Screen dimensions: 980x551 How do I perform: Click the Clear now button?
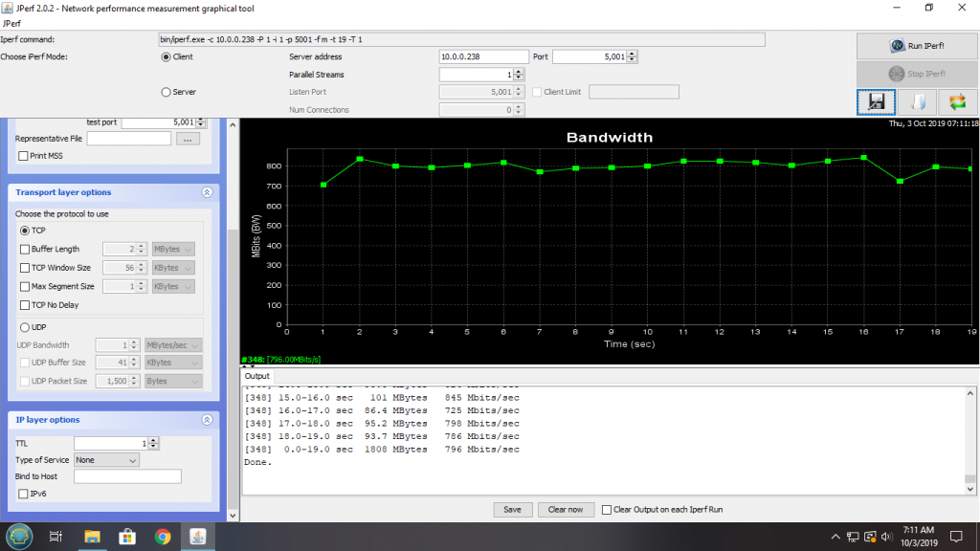(x=565, y=510)
